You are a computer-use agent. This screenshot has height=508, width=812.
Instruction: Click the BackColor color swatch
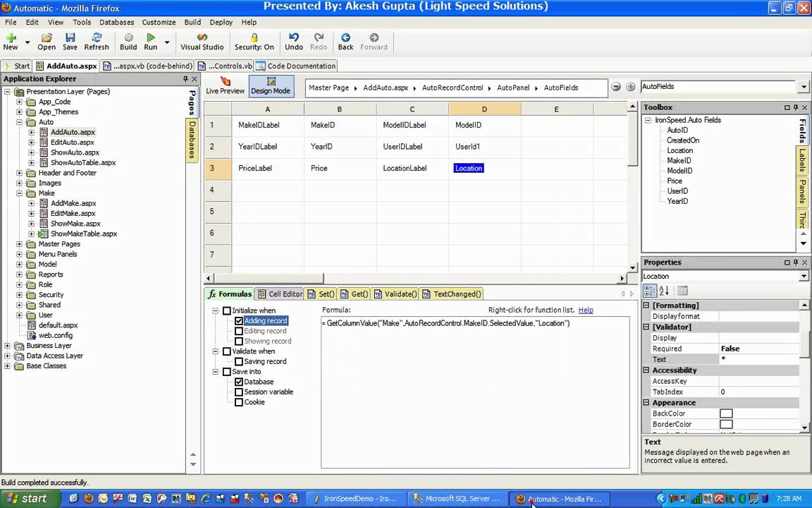pyautogui.click(x=726, y=413)
